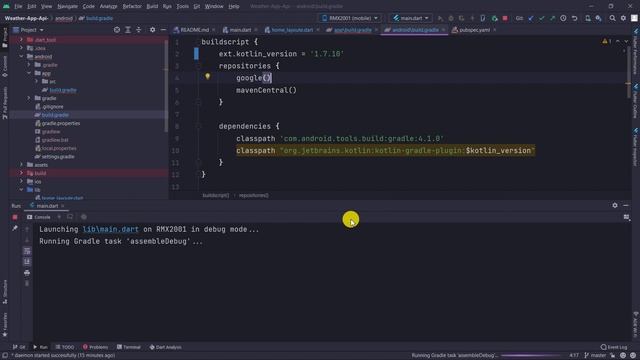Expand the assets folder in the tree
The width and height of the screenshot is (640, 360).
21,164
